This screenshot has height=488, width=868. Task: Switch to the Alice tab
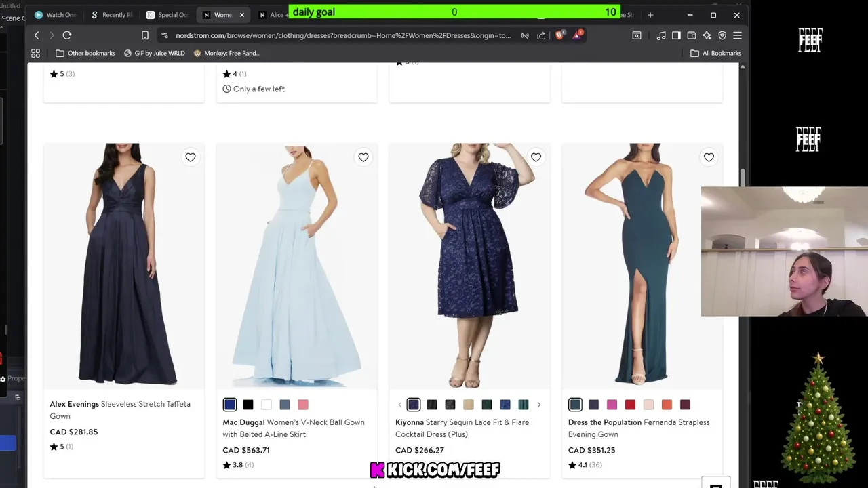pyautogui.click(x=272, y=15)
